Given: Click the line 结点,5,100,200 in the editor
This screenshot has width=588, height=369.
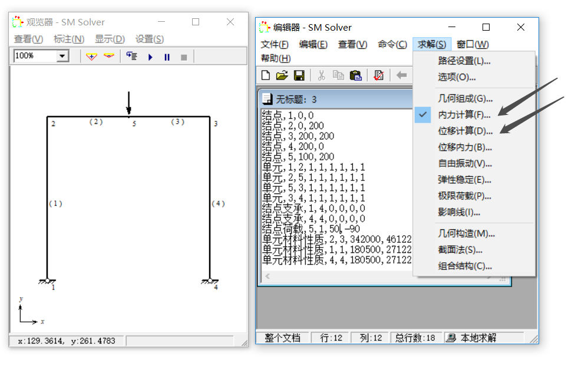Looking at the screenshot, I should (x=298, y=157).
